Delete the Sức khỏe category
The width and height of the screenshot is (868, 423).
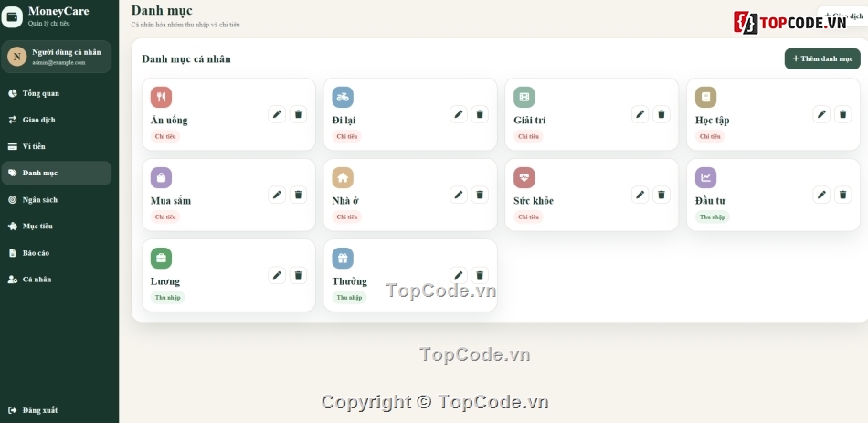click(661, 195)
